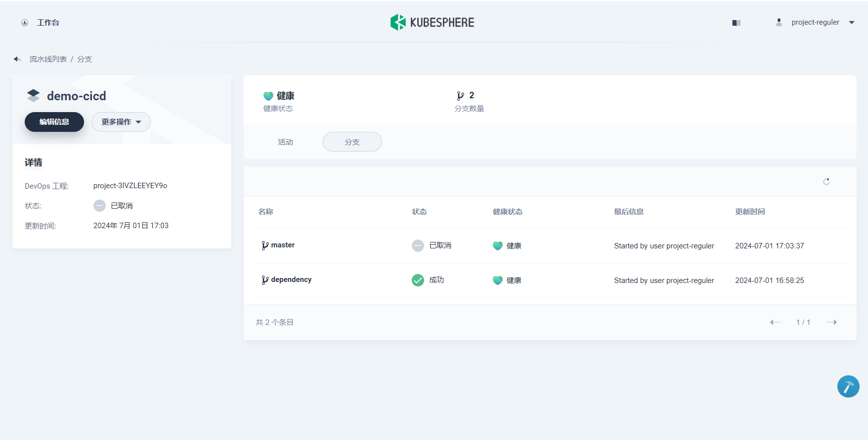Click the success checkmark icon for dependency

(418, 280)
